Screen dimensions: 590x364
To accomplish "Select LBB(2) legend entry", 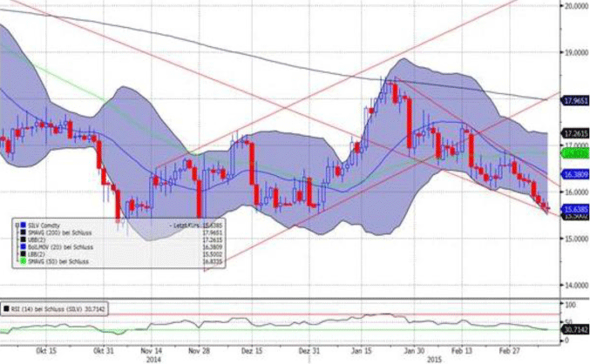I will point(37,253).
